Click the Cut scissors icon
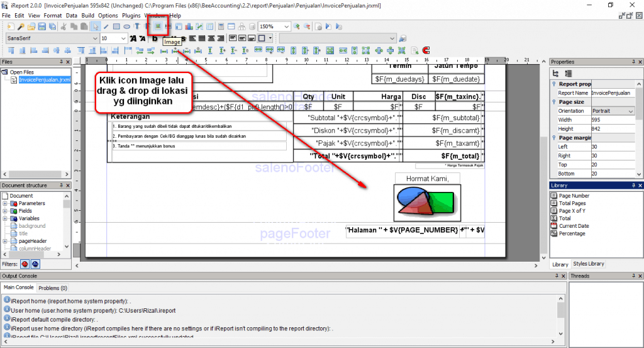Image resolution: width=644 pixels, height=348 pixels. pyautogui.click(x=64, y=26)
